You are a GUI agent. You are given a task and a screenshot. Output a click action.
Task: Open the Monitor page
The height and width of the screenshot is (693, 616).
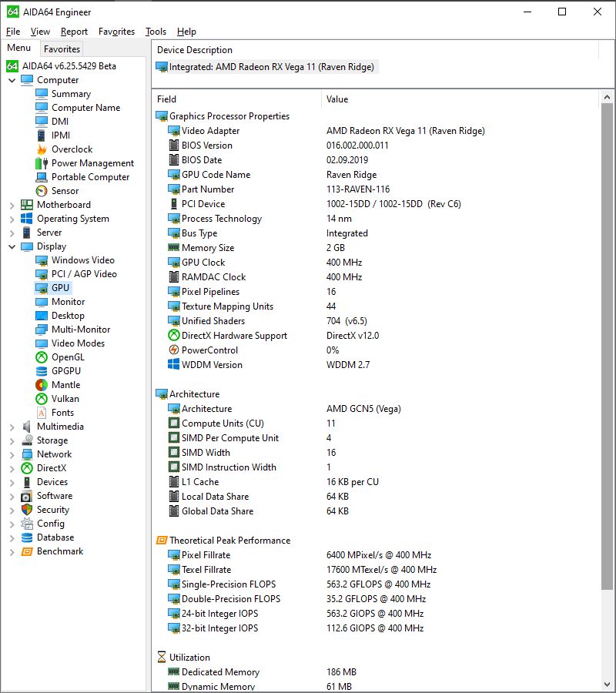tap(68, 301)
